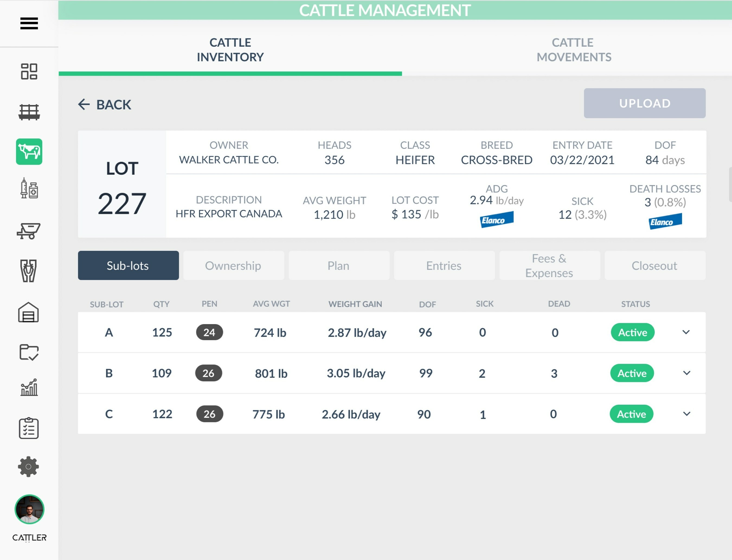Select the Ownership tab
The image size is (732, 560).
point(233,266)
